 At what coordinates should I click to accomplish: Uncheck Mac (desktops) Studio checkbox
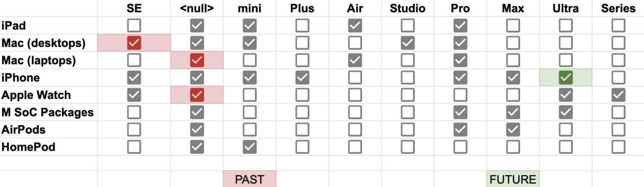point(408,43)
